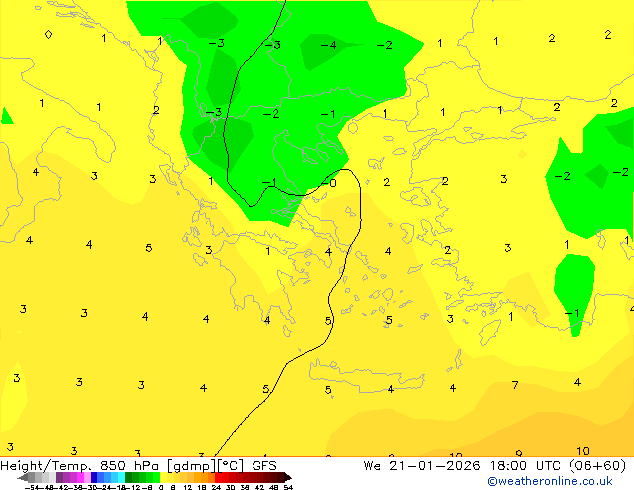634x490 pixels.
Task: Pick the dark green swatch in the color legend
Action: pyautogui.click(x=129, y=477)
